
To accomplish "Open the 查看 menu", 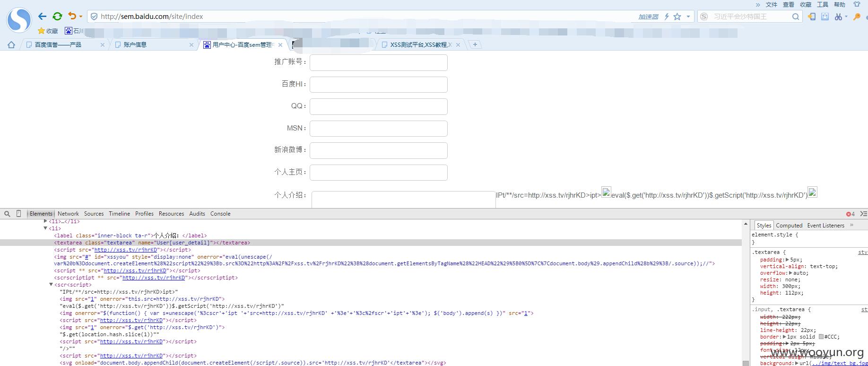I will click(789, 5).
